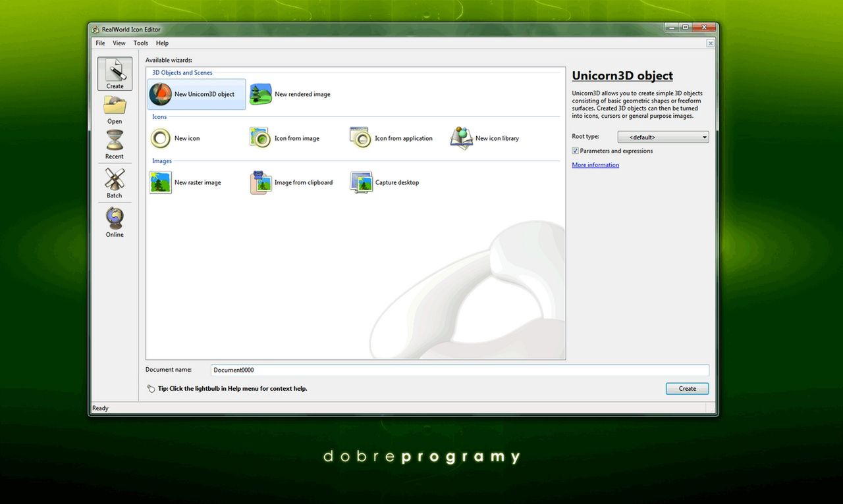Show Recent files hourglass icon
Viewport: 843px width, 504px height.
[x=115, y=144]
